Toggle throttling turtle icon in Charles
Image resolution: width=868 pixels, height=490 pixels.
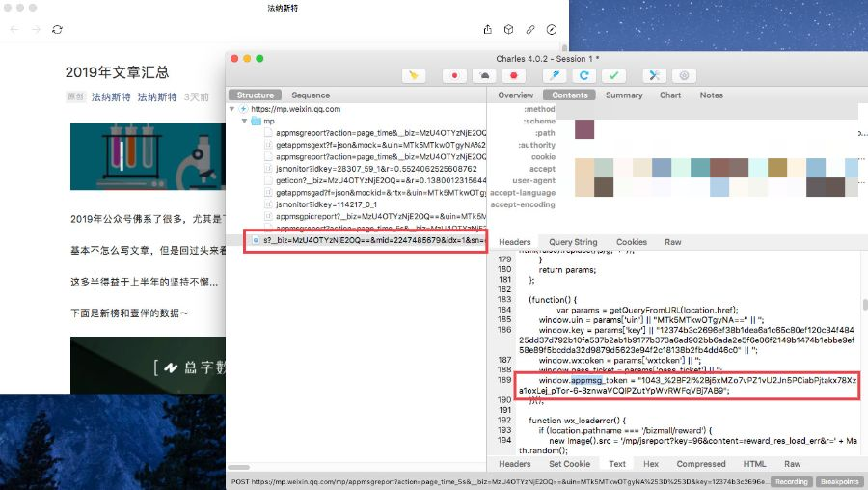(x=484, y=76)
